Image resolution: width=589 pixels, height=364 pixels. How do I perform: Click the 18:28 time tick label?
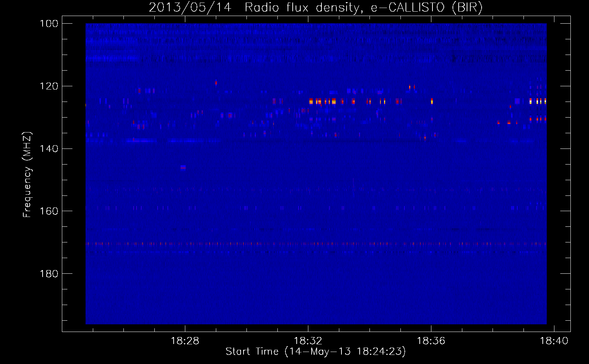tap(185, 341)
